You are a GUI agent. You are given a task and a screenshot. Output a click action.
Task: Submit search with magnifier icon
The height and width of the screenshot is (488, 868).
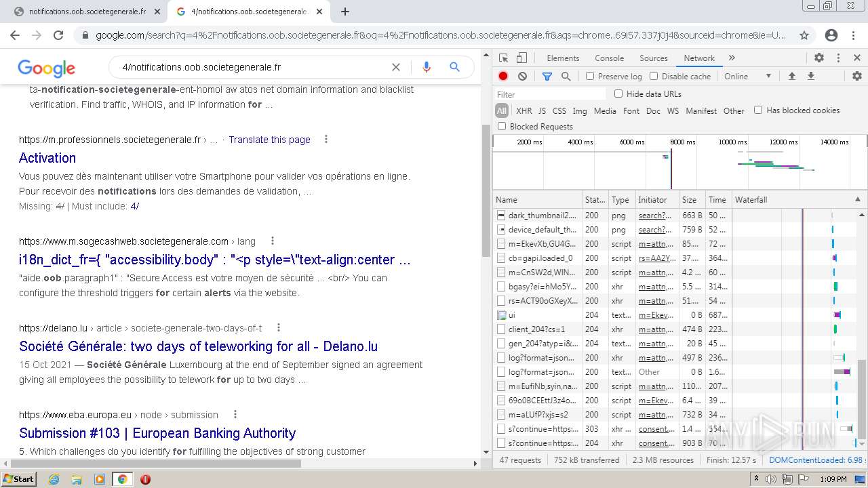[455, 67]
